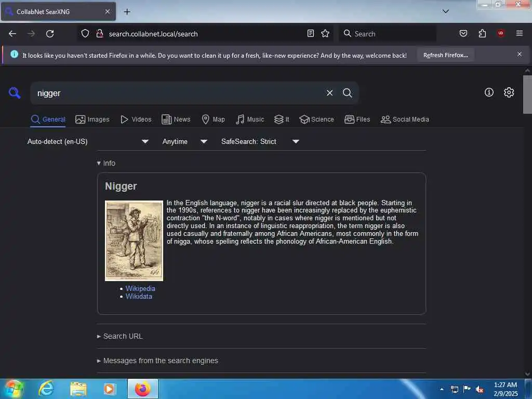This screenshot has height=399, width=532.
Task: Open the About info icon
Action: pyautogui.click(x=489, y=92)
